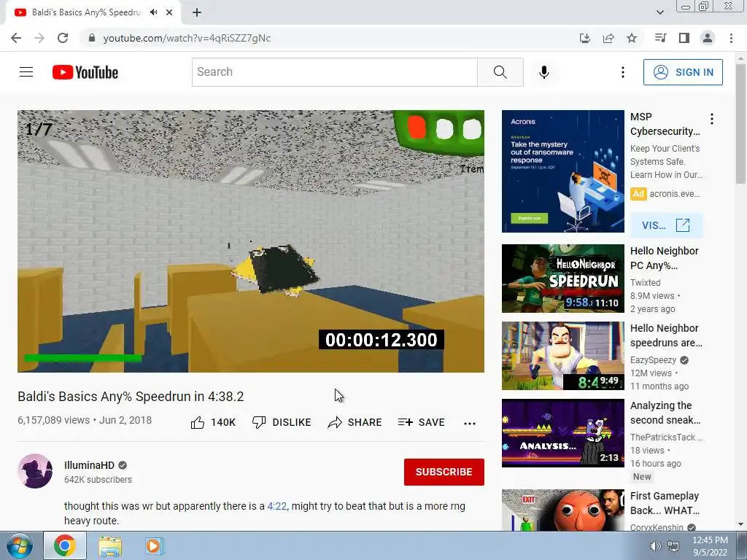Close the Baldi's Basics tab
Screen dimensions: 747x560
pyautogui.click(x=169, y=12)
